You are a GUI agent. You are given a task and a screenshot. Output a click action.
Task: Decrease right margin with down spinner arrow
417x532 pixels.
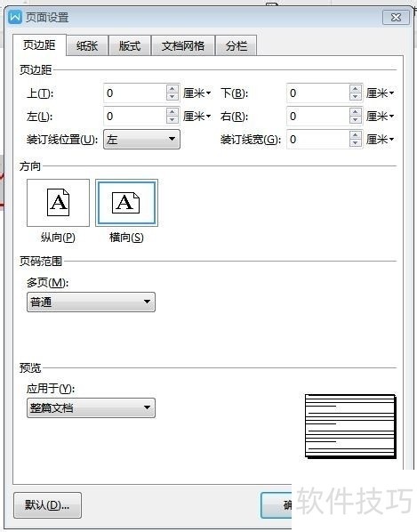click(355, 120)
